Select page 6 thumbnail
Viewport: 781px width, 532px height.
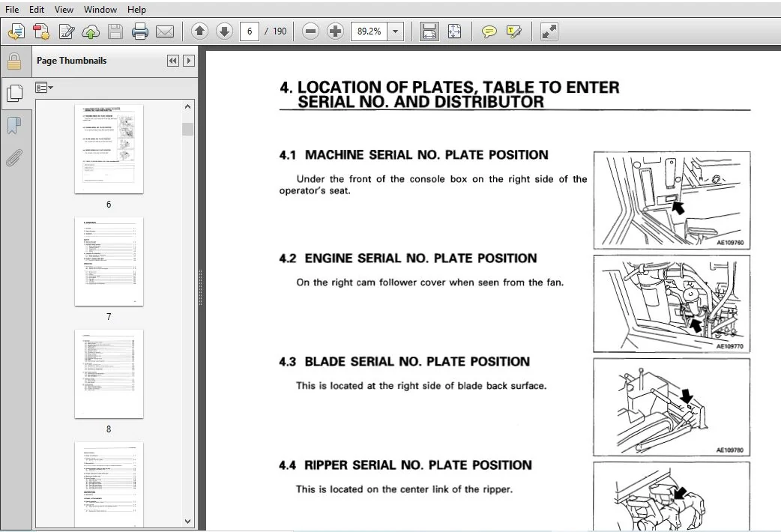[109, 148]
